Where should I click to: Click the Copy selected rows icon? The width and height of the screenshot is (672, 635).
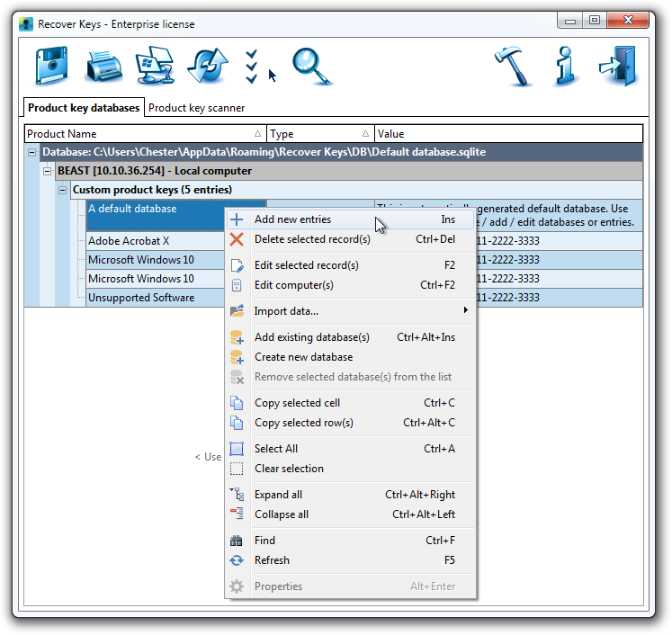tap(237, 423)
